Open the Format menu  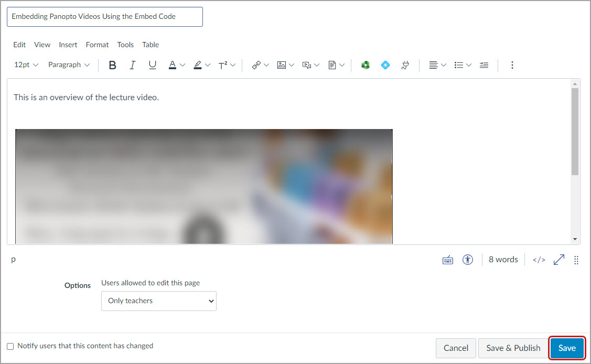click(97, 45)
